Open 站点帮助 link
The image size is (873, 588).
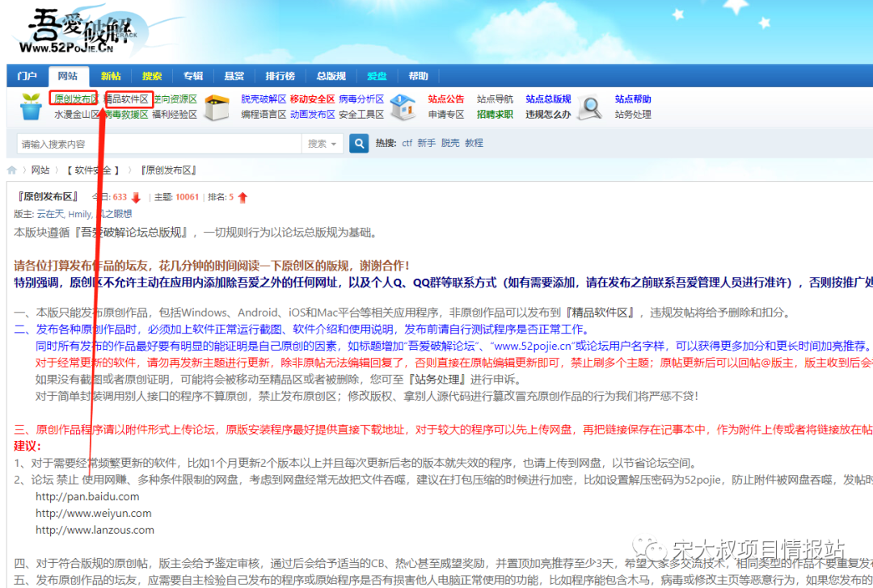pos(633,99)
